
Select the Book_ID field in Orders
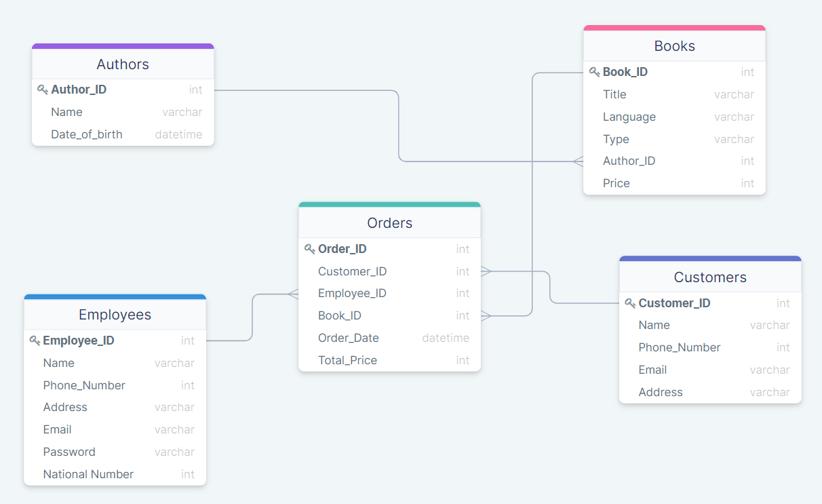(x=389, y=315)
